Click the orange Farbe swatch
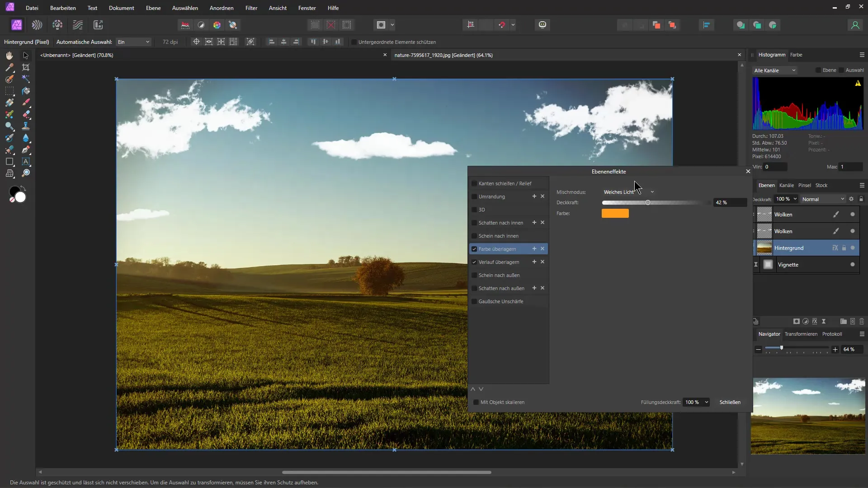The width and height of the screenshot is (868, 488). [615, 213]
